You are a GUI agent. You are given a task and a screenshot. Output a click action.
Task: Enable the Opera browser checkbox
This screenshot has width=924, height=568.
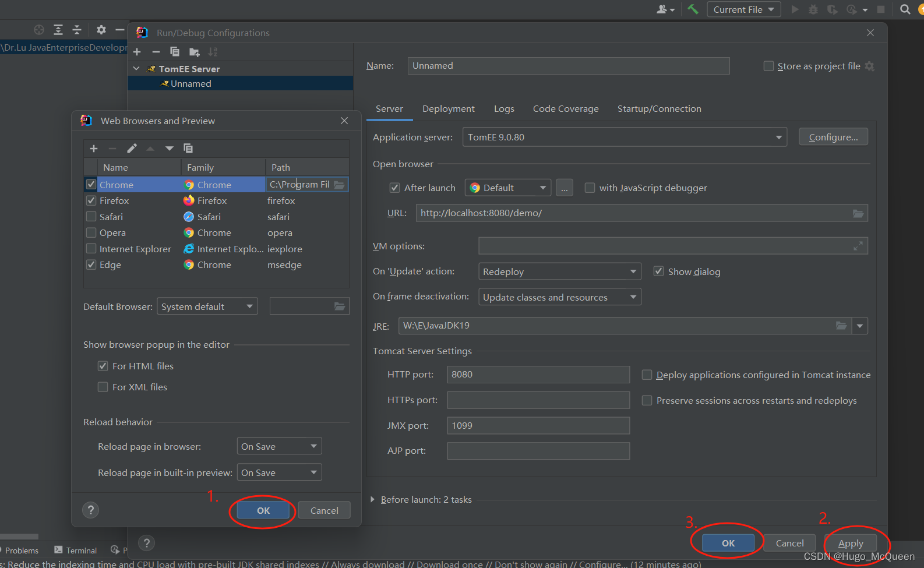point(91,232)
